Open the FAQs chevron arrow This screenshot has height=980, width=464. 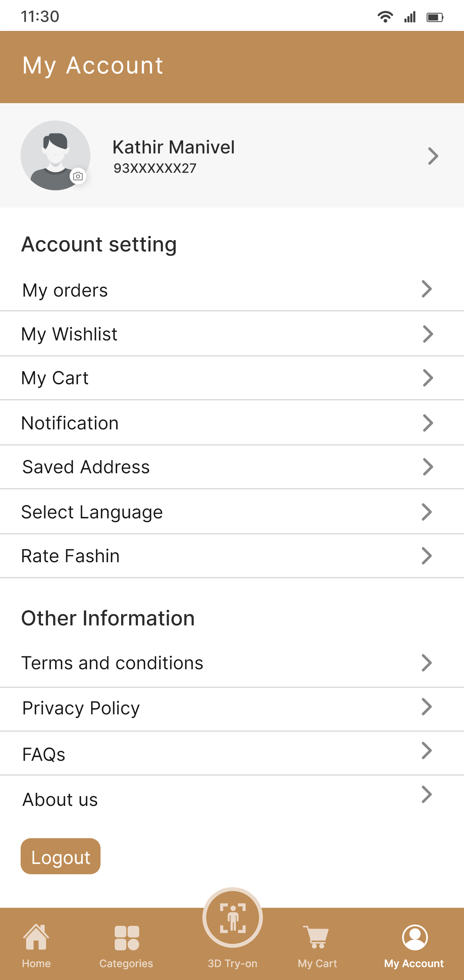pyautogui.click(x=427, y=751)
